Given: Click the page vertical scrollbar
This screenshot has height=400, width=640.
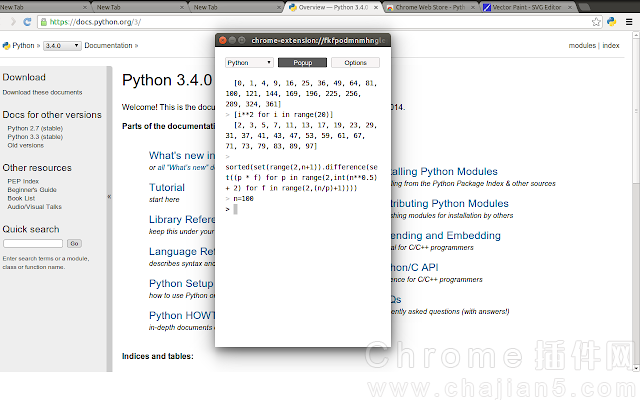Looking at the screenshot, I should pyautogui.click(x=636, y=110).
